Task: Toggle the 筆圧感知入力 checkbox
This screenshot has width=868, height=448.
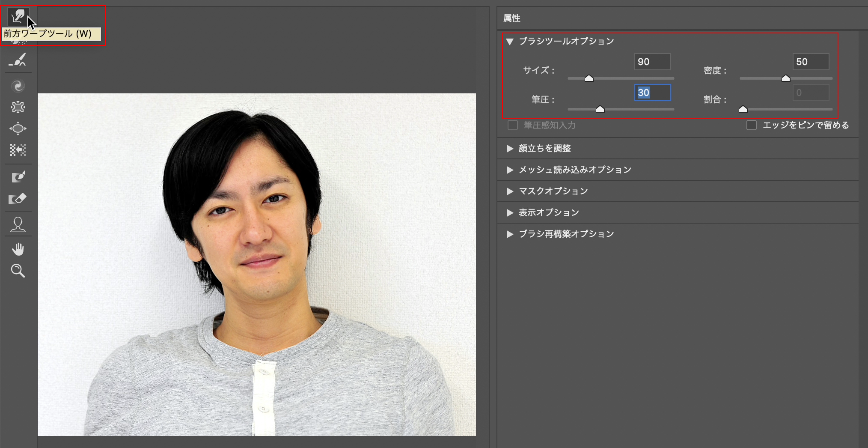Action: click(513, 125)
